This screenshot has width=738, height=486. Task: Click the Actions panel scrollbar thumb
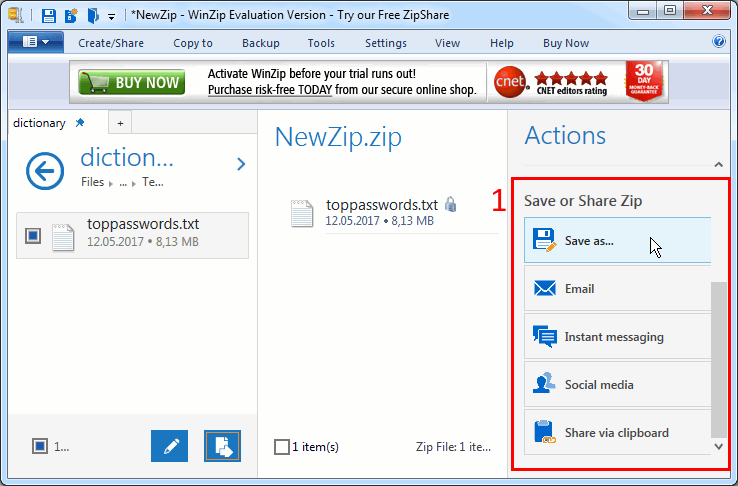(719, 358)
